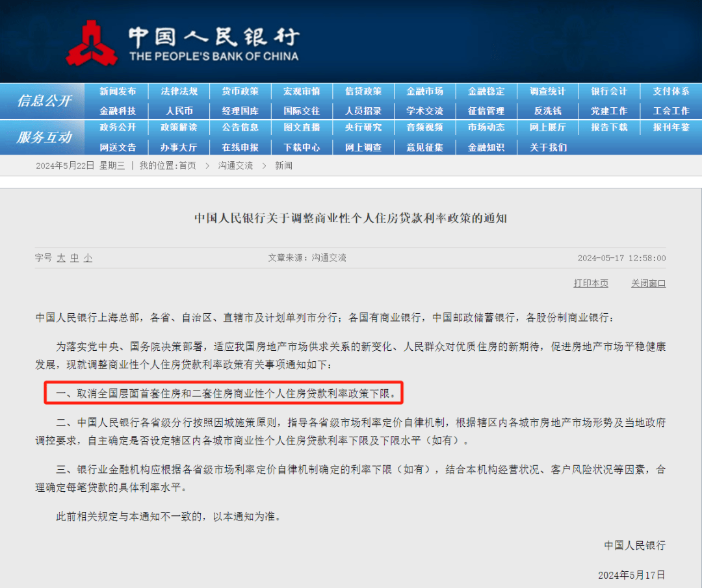Image resolution: width=702 pixels, height=588 pixels.
Task: Visit 征信管理 page
Action: 486,111
